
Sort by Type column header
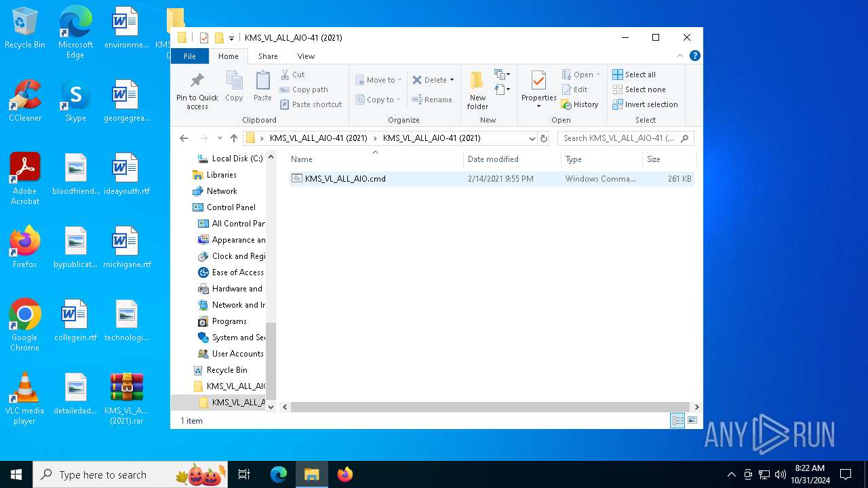tap(601, 159)
